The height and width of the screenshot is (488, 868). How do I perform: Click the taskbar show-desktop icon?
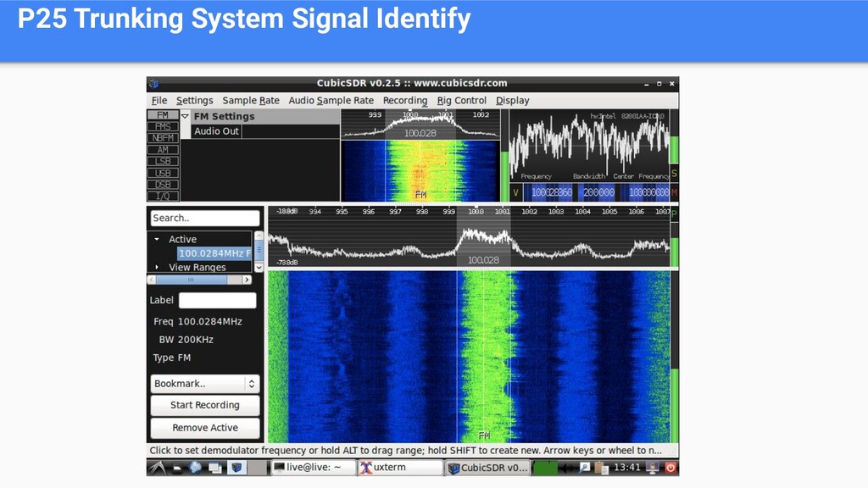pyautogui.click(x=177, y=468)
